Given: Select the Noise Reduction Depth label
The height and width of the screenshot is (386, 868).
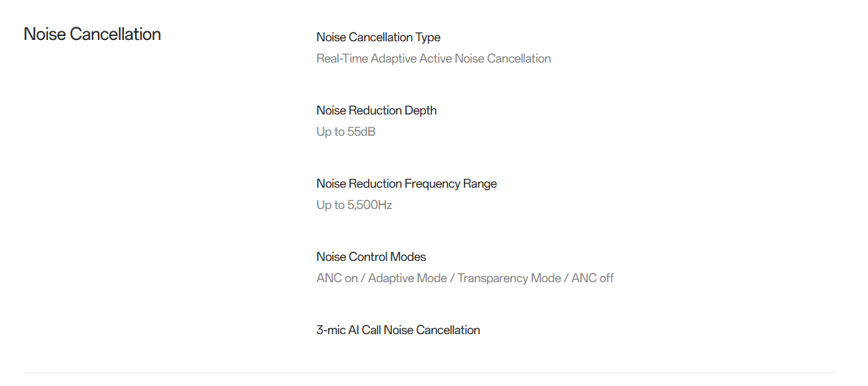Looking at the screenshot, I should (376, 110).
